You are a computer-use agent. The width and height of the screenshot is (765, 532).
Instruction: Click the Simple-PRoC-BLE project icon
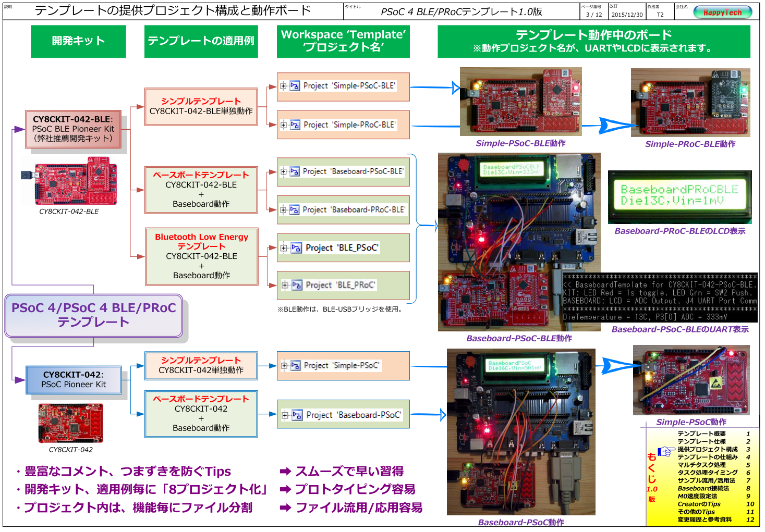296,125
